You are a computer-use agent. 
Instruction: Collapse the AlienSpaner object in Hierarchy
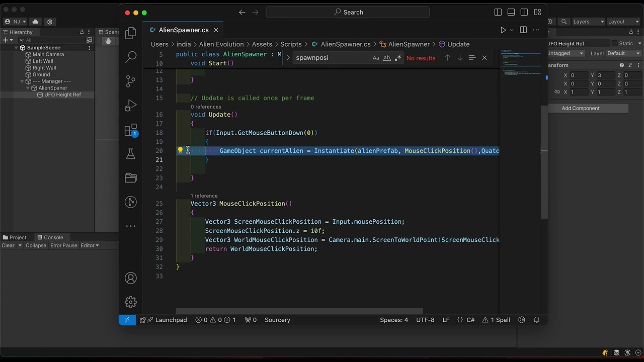pyautogui.click(x=29, y=88)
